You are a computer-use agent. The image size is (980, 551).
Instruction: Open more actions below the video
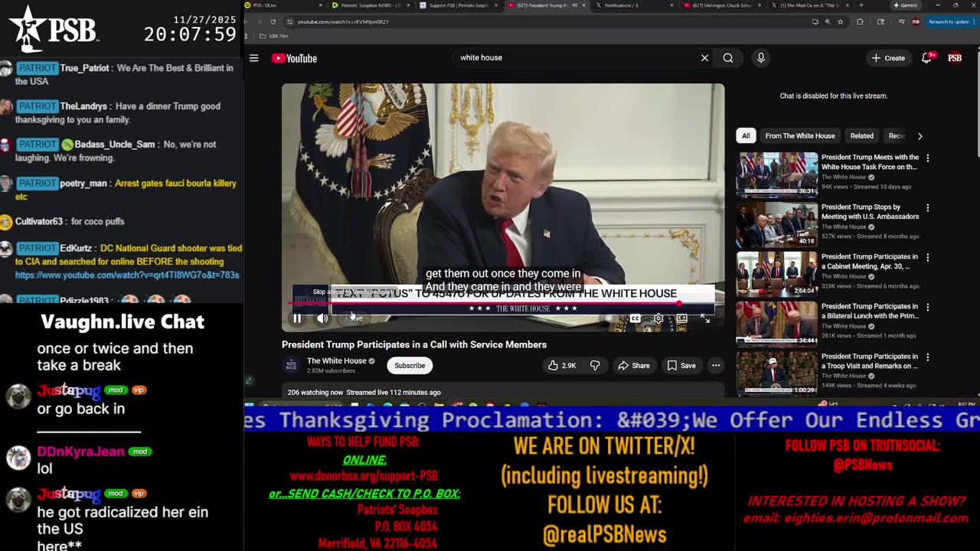pos(716,366)
